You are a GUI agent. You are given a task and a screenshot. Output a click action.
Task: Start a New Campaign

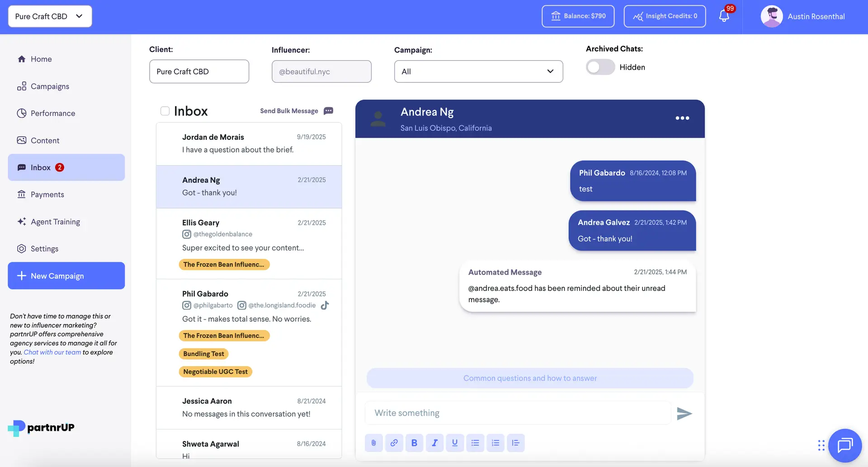click(66, 276)
